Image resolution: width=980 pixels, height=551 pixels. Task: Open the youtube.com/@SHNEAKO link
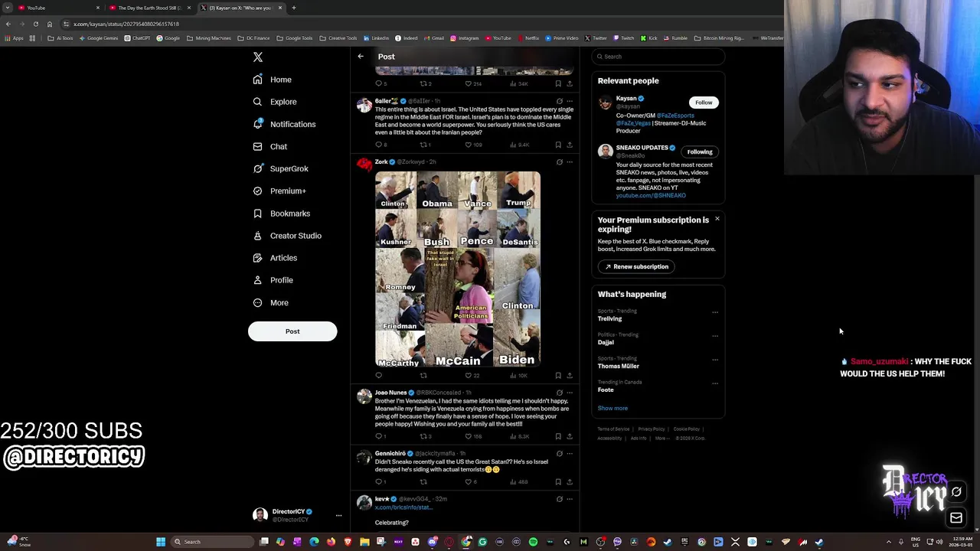(x=651, y=195)
